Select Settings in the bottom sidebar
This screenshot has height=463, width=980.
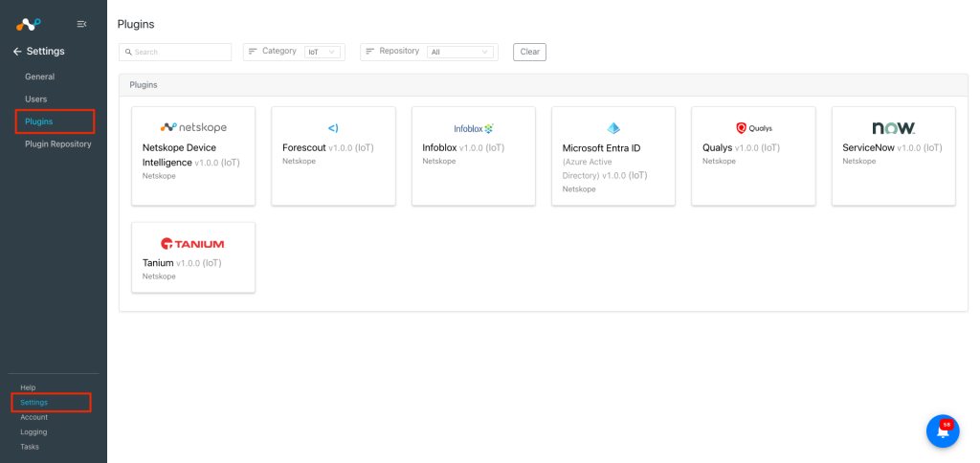[x=33, y=403]
